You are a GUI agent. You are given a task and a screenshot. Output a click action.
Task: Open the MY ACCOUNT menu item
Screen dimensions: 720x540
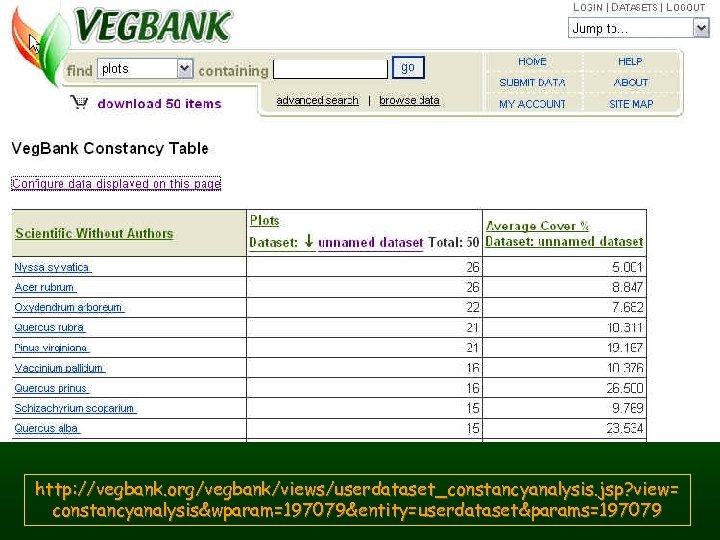(532, 104)
